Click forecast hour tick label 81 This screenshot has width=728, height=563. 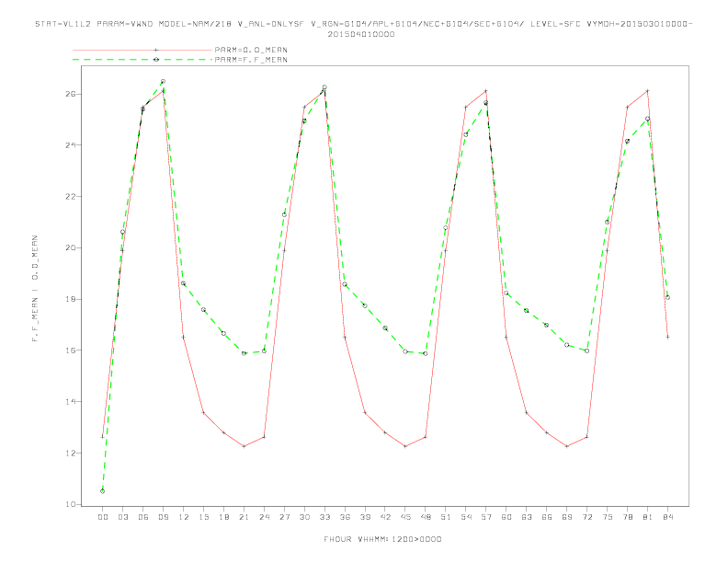pyautogui.click(x=648, y=517)
